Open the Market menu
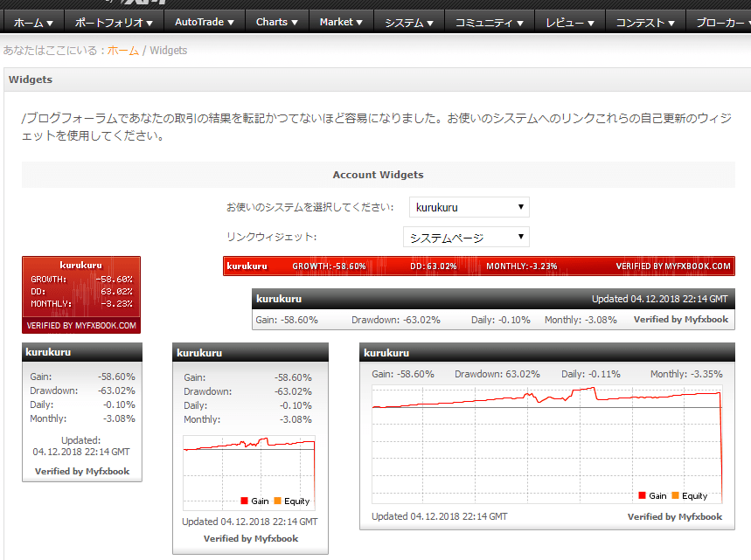This screenshot has width=751, height=560. (x=341, y=22)
